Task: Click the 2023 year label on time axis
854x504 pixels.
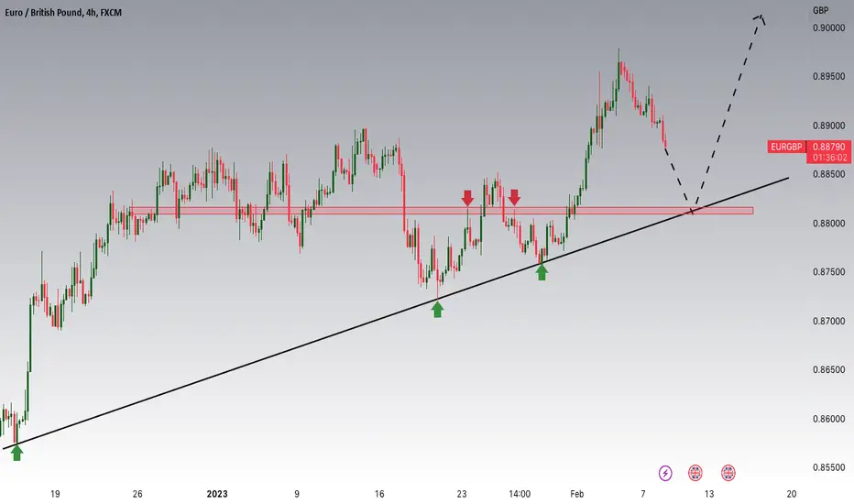Action: (217, 494)
